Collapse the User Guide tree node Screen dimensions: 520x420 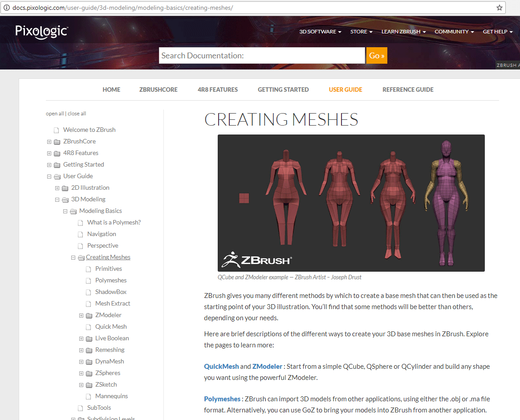coord(49,177)
